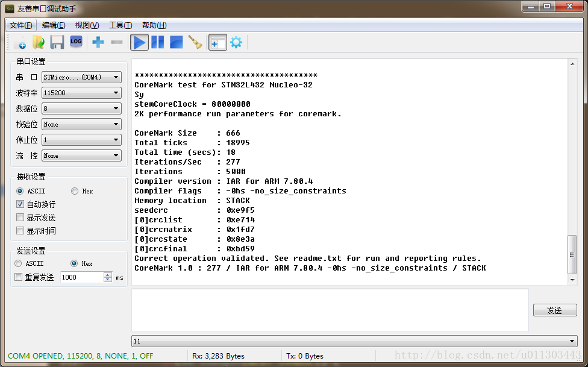Open the flow control (流控) dropdown
Image resolution: width=588 pixels, height=367 pixels.
(x=81, y=155)
